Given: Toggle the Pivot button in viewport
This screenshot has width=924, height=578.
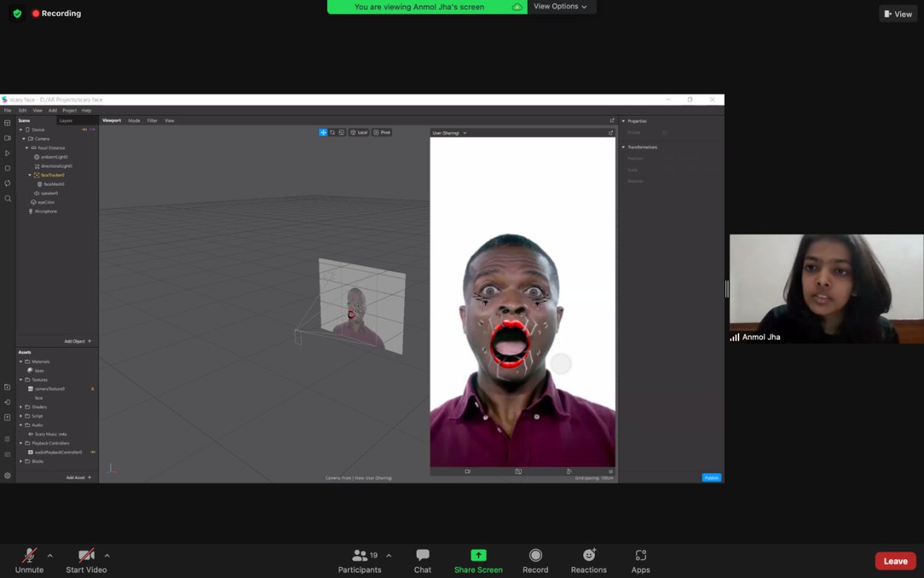Looking at the screenshot, I should (383, 133).
